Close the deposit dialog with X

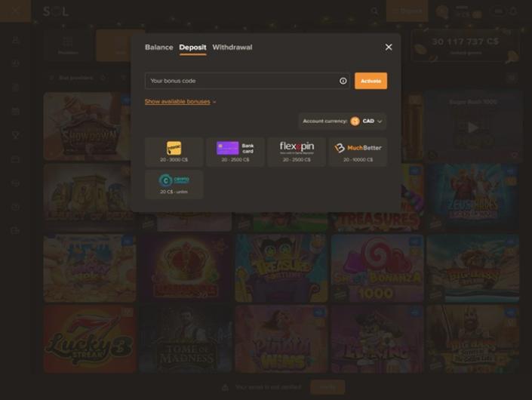(389, 47)
